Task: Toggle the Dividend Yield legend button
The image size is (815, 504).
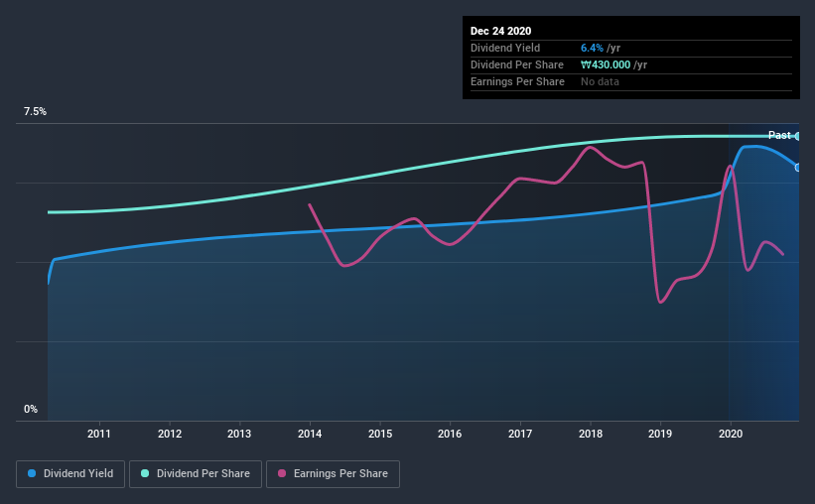Action: (x=70, y=474)
